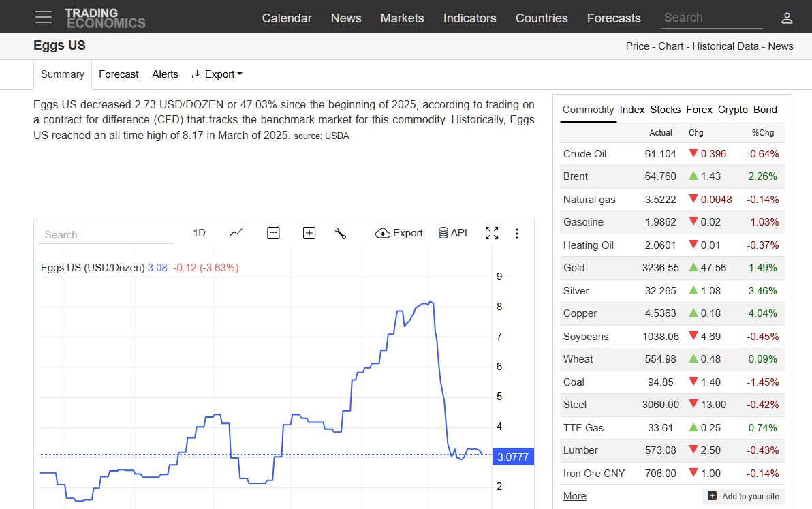
Task: Open the Countries menu
Action: click(x=542, y=18)
